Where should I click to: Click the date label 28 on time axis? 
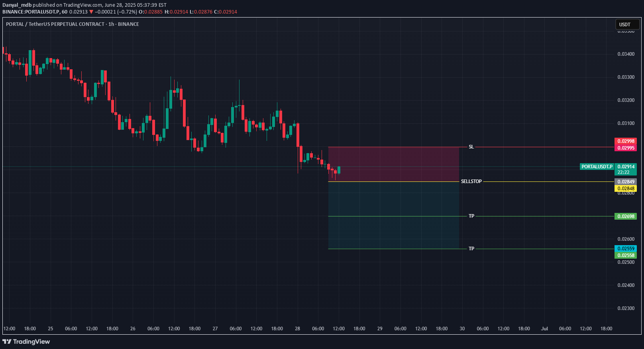pos(298,329)
